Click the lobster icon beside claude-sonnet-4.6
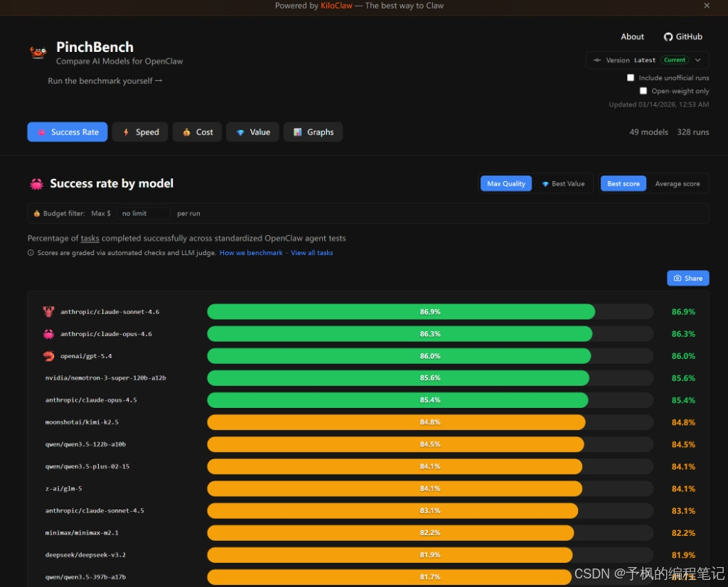The image size is (728, 587). (x=48, y=311)
